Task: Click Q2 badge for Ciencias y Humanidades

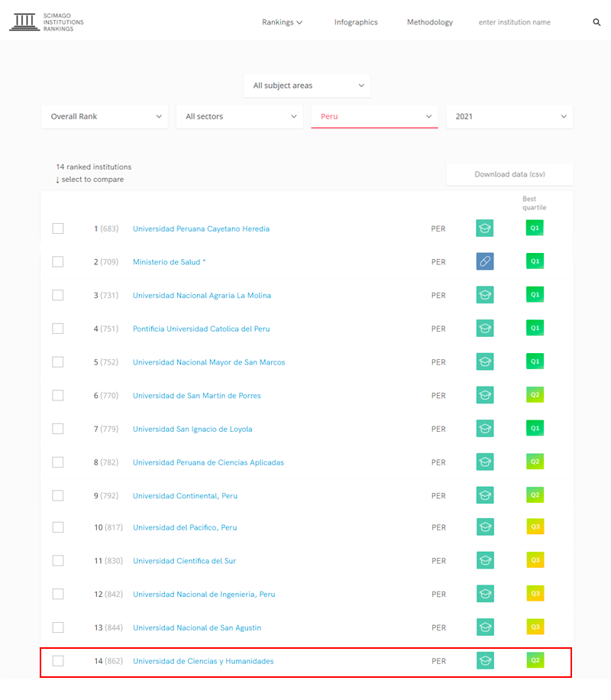Action: pos(535,660)
